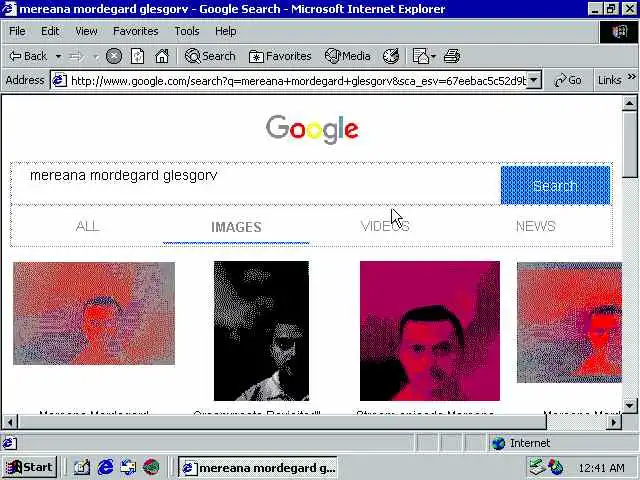This screenshot has height=480, width=640.
Task: Click the Forward arrow button
Action: [76, 56]
